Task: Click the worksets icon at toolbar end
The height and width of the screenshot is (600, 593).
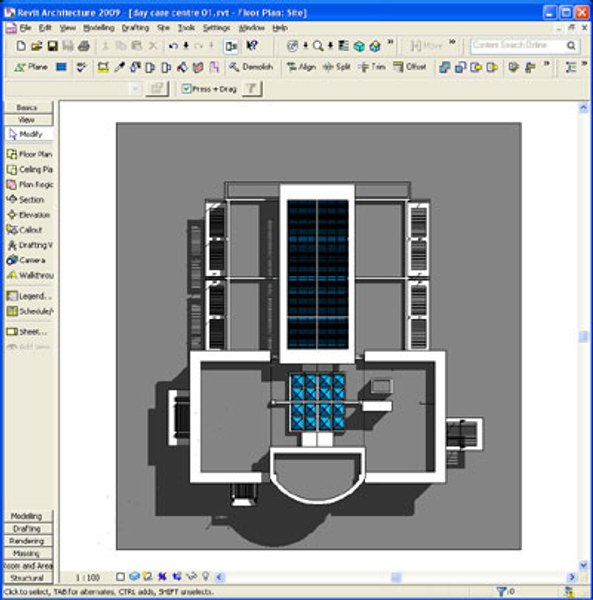Action: point(570,67)
